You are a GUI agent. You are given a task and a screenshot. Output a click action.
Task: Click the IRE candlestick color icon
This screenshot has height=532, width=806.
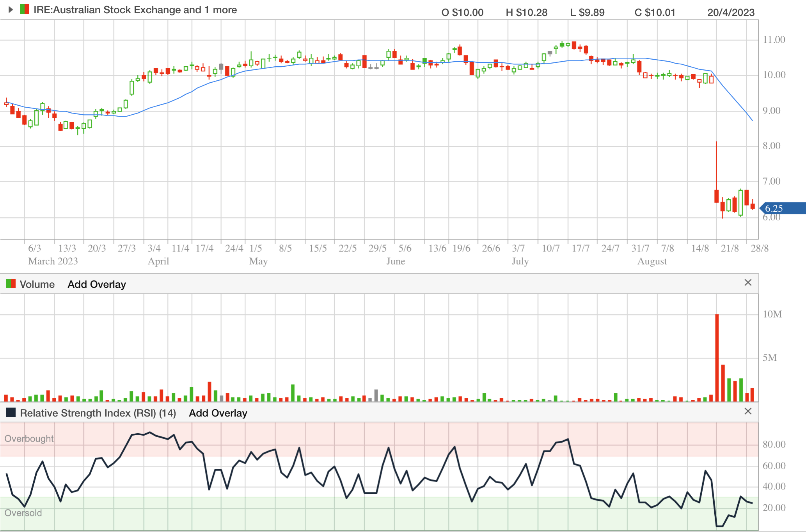[x=25, y=9]
